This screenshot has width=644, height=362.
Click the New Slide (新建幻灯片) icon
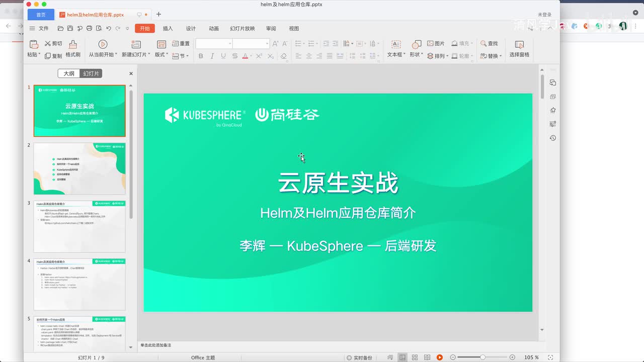[x=136, y=44]
